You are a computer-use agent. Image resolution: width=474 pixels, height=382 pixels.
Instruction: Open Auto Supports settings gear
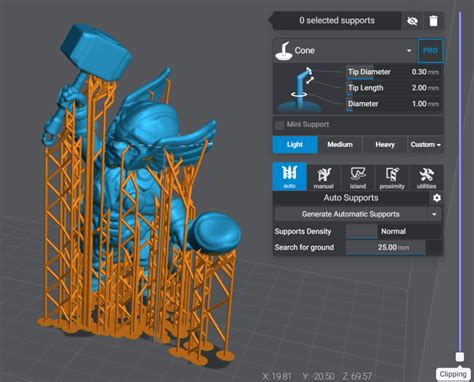click(x=437, y=198)
